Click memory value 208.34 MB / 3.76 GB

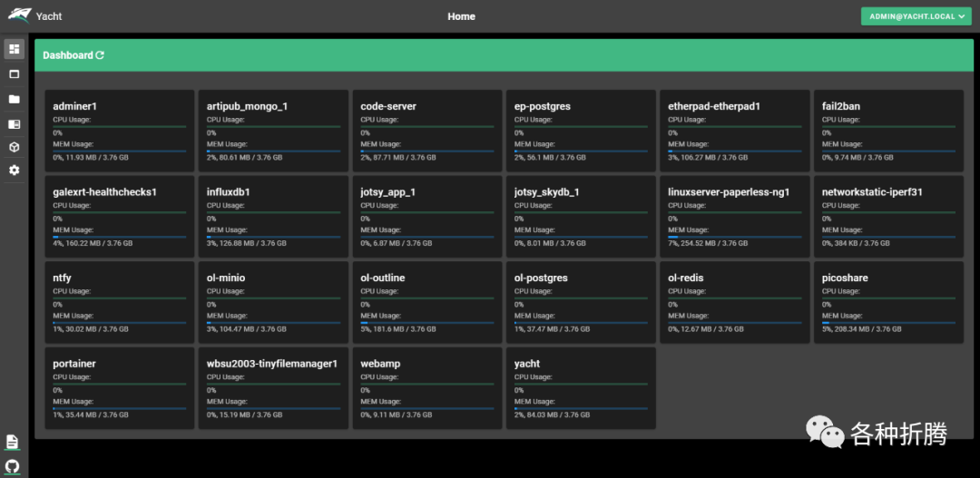pos(868,328)
